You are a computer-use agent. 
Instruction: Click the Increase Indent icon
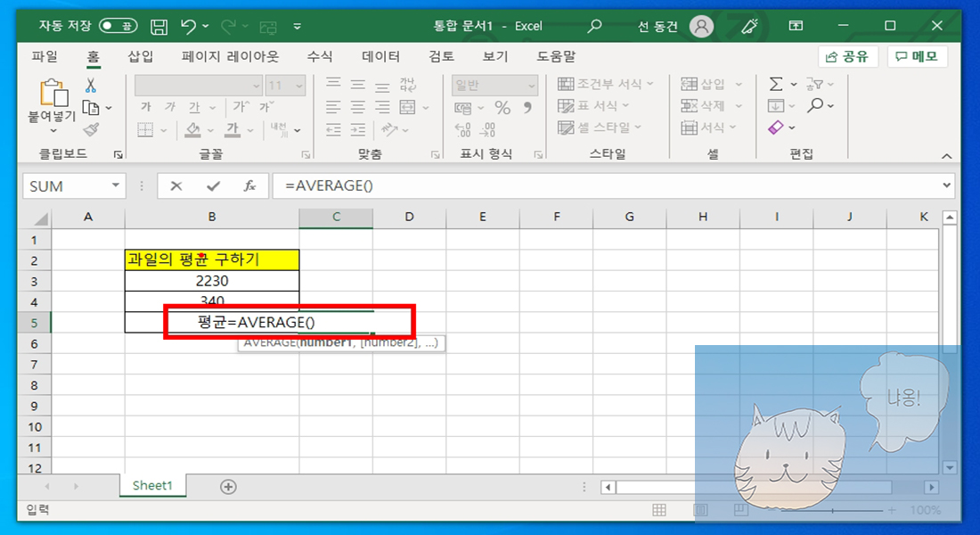tap(357, 129)
